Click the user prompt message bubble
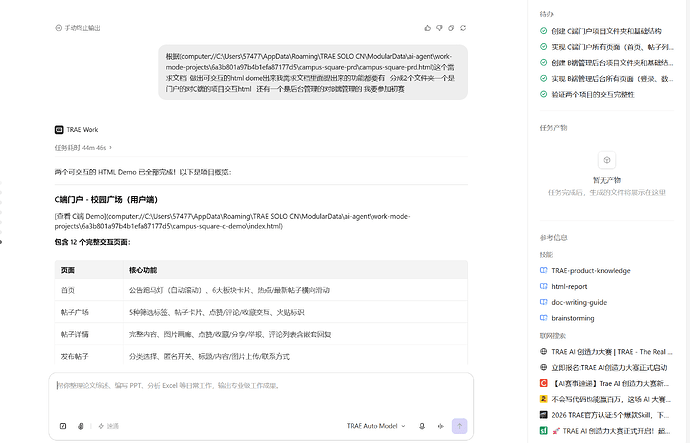The image size is (690, 443). click(x=313, y=72)
